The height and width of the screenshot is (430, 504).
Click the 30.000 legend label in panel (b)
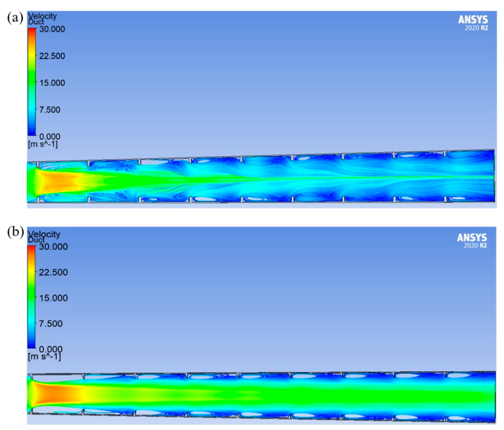[x=53, y=247]
